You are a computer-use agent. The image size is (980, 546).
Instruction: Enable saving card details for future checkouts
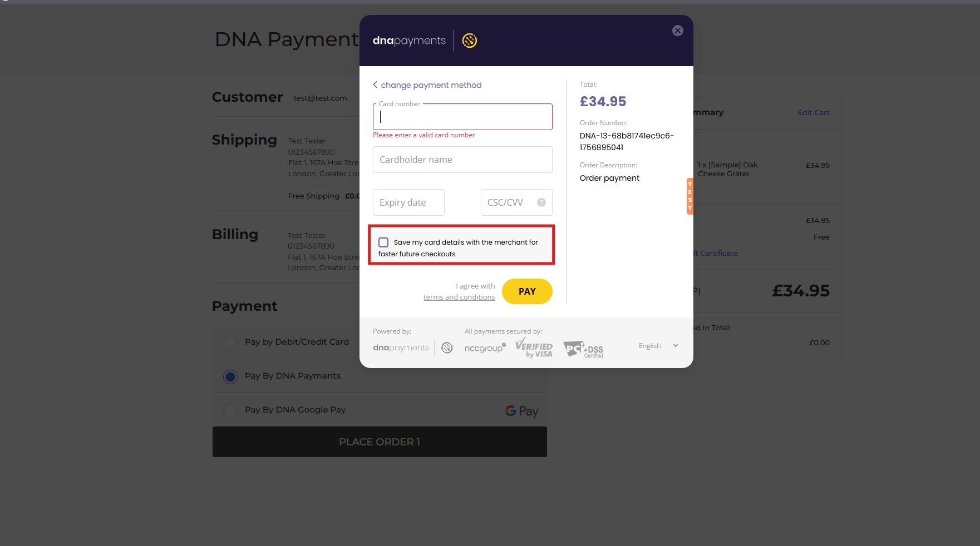(x=383, y=242)
